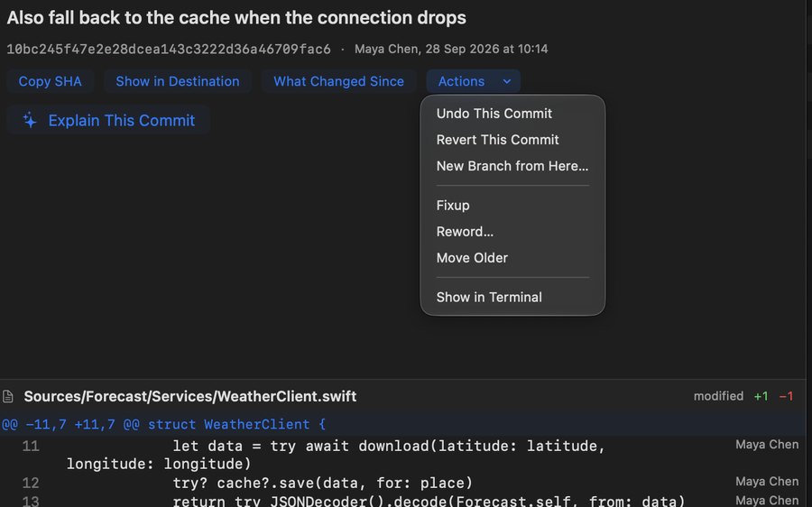This screenshot has height=507, width=812.
Task: Click the commit title about cache fallback
Action: pyautogui.click(x=236, y=18)
